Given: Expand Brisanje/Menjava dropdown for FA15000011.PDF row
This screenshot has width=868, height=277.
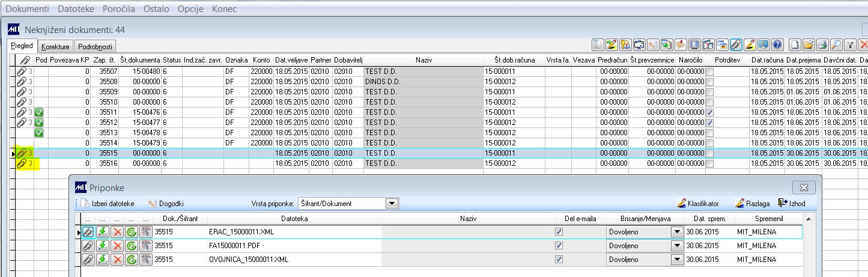Looking at the screenshot, I should click(677, 245).
